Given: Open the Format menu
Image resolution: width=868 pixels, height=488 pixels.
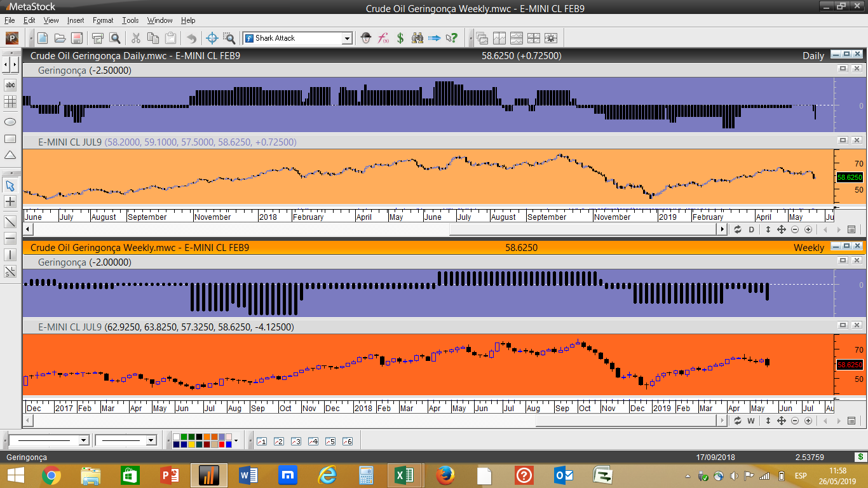Looking at the screenshot, I should coord(102,20).
